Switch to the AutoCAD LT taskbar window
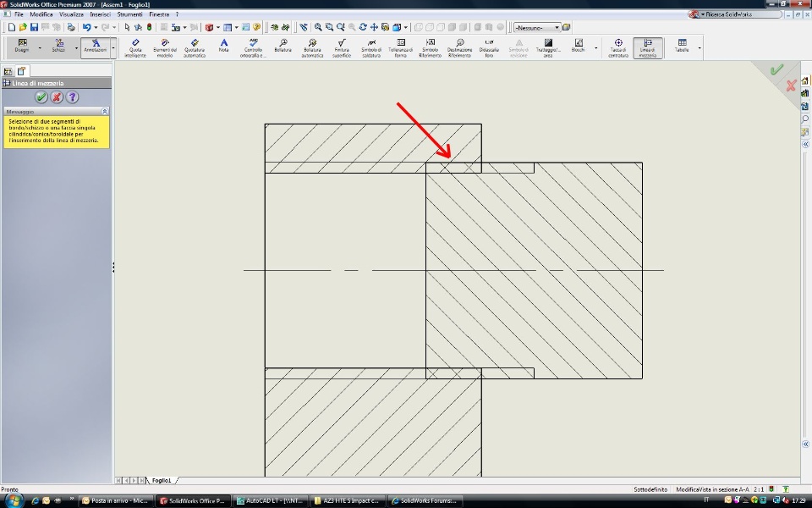 270,500
